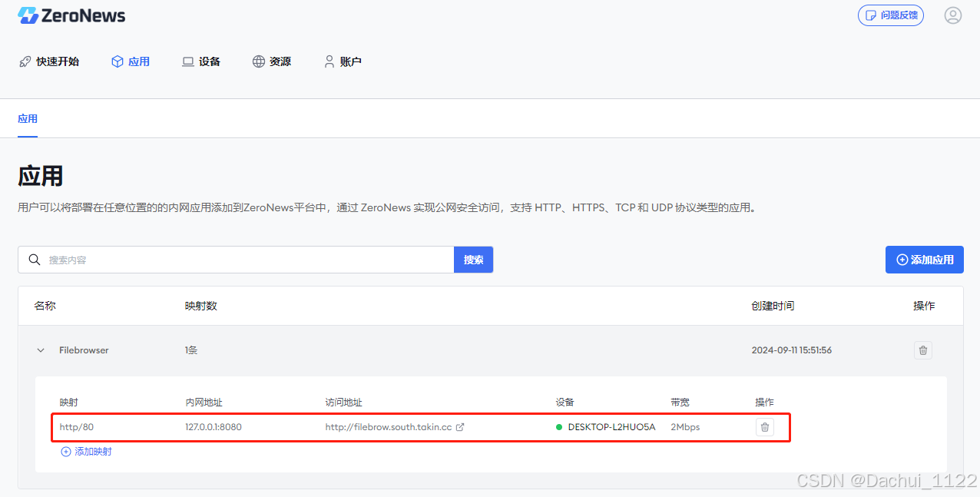The width and height of the screenshot is (980, 497).
Task: Go to the 资源 navigation item
Action: [x=272, y=61]
